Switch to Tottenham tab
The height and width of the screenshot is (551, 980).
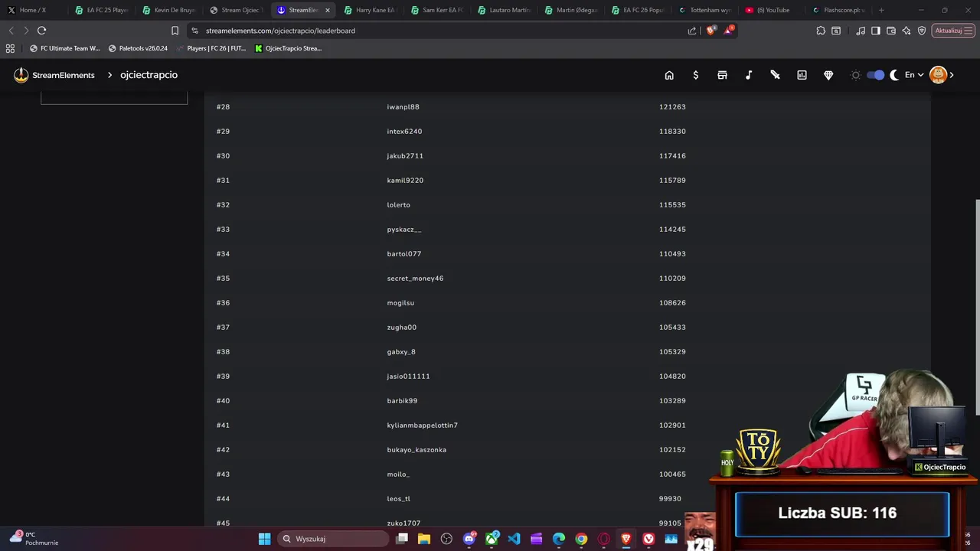(x=706, y=10)
